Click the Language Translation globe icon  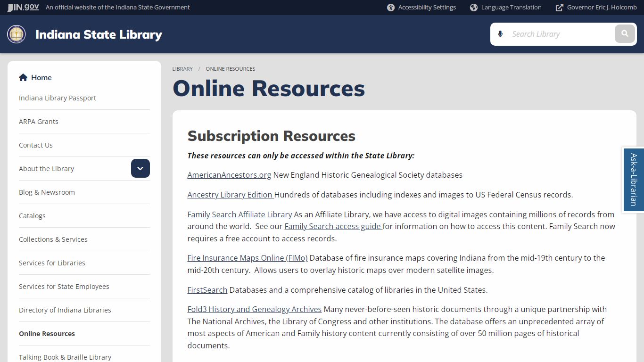tap(474, 8)
